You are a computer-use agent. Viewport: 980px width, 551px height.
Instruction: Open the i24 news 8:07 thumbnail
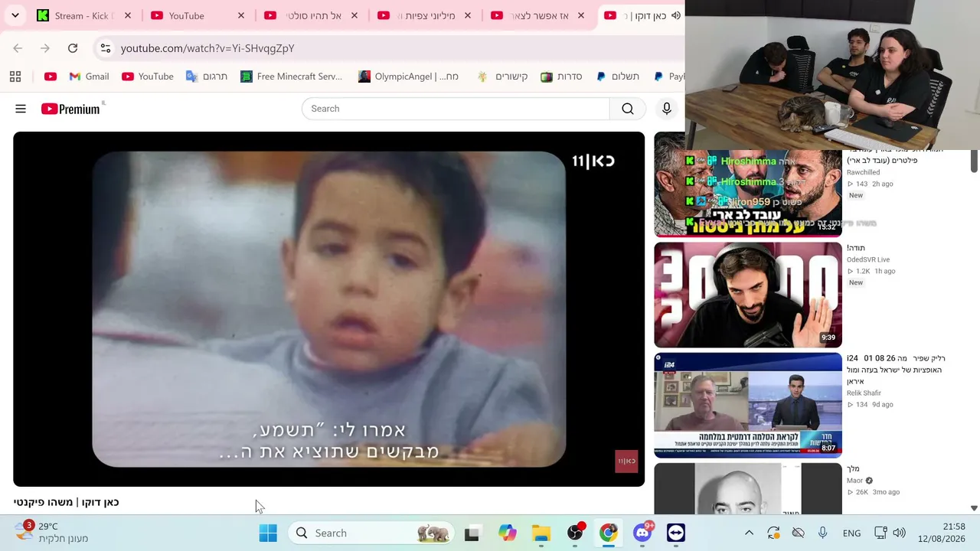[x=748, y=405]
